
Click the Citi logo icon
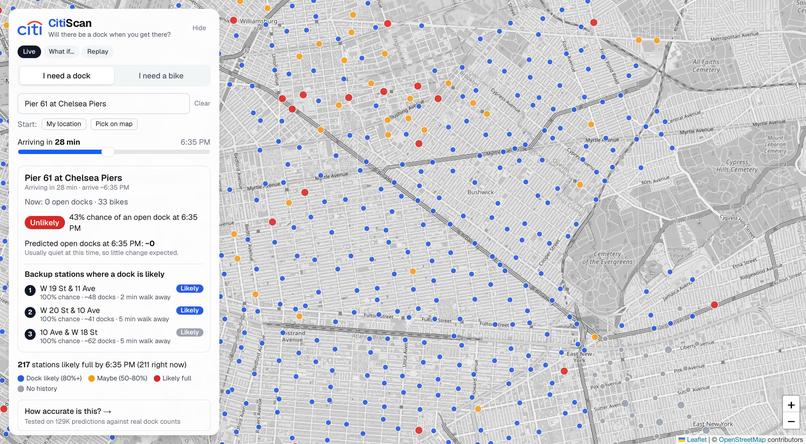point(30,28)
